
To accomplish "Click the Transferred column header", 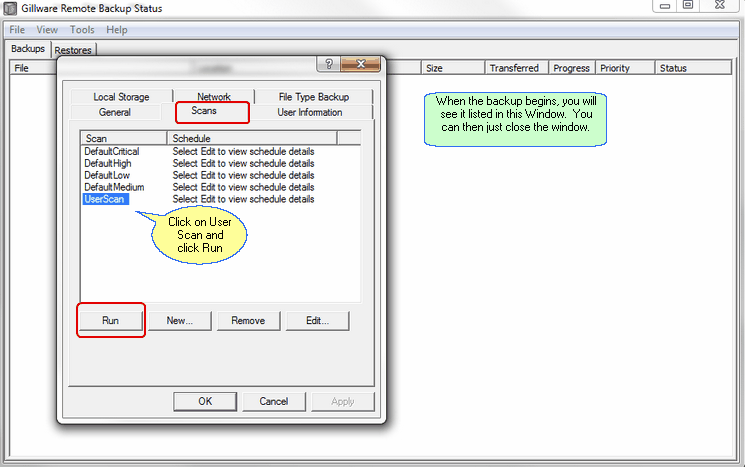I will 516,68.
